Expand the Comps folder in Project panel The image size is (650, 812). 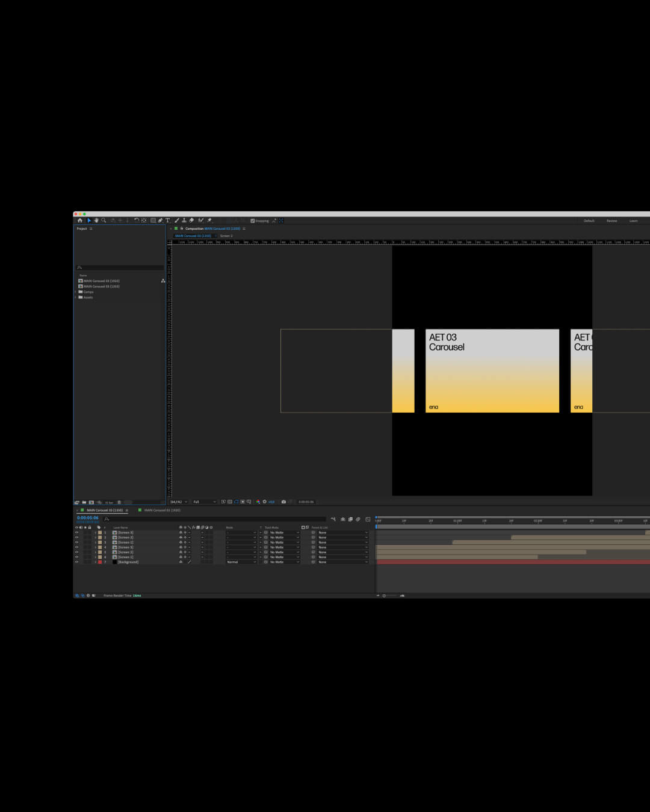(76, 292)
